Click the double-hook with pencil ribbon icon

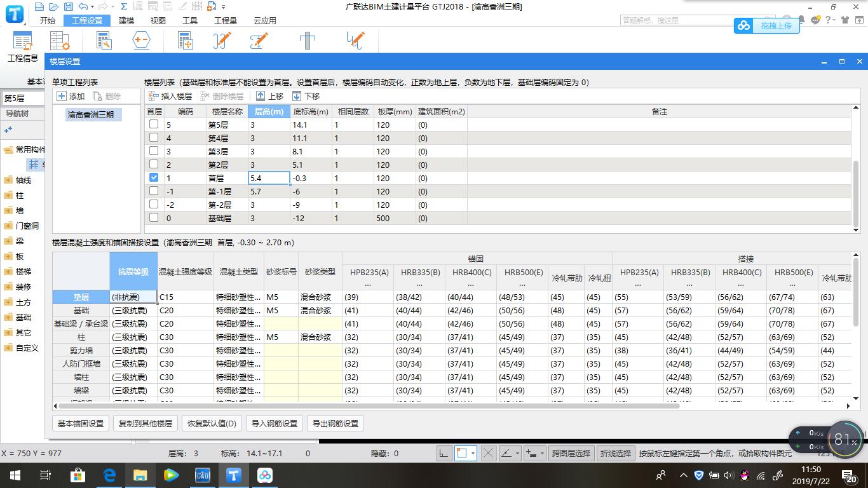pyautogui.click(x=355, y=41)
